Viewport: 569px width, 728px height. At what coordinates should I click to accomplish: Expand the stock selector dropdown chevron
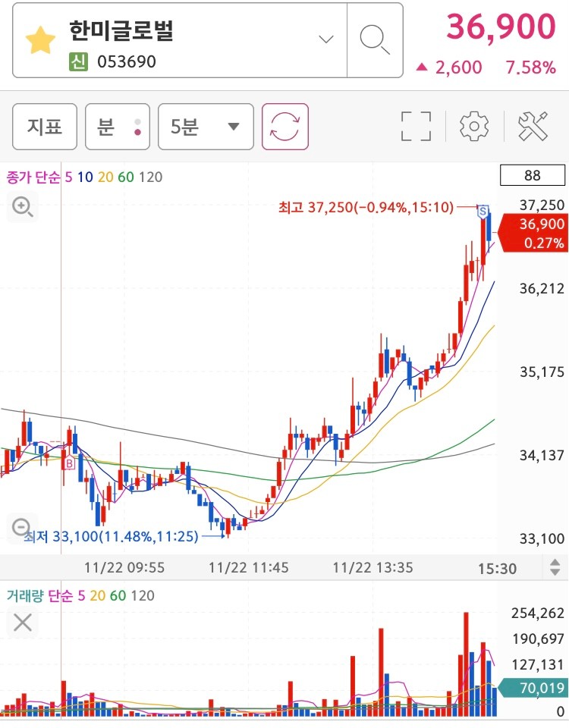(326, 39)
